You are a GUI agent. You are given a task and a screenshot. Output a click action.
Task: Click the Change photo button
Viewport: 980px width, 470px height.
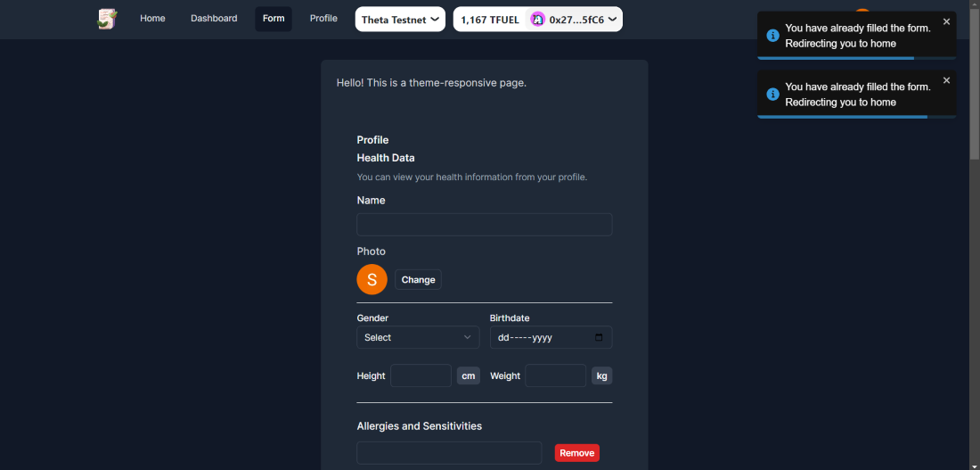click(418, 280)
